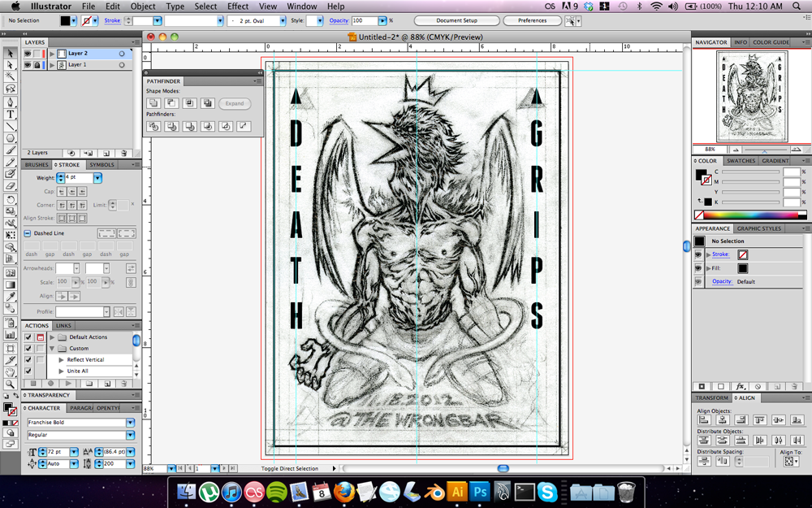Unlock Layer 1 via lock icon
This screenshot has width=812, height=508.
(x=37, y=65)
